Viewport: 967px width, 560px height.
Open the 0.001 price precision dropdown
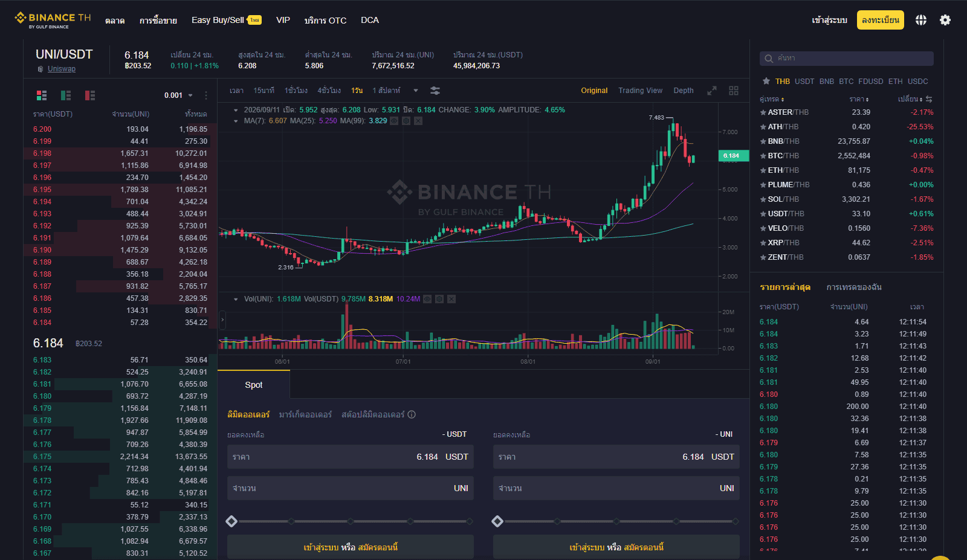(178, 95)
